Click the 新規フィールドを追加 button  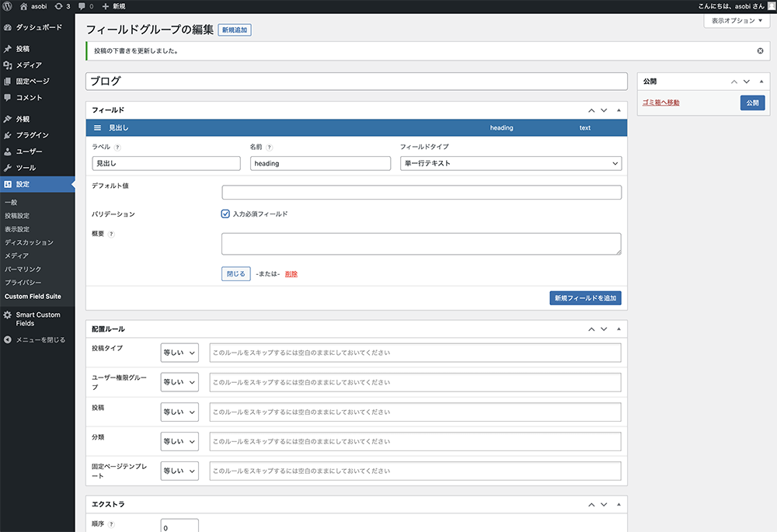click(x=584, y=298)
